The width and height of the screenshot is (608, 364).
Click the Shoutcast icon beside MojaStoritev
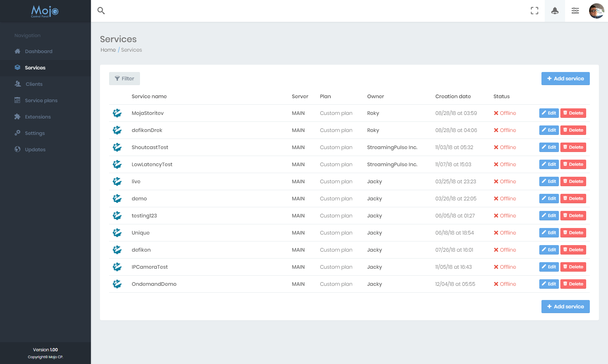pos(117,113)
